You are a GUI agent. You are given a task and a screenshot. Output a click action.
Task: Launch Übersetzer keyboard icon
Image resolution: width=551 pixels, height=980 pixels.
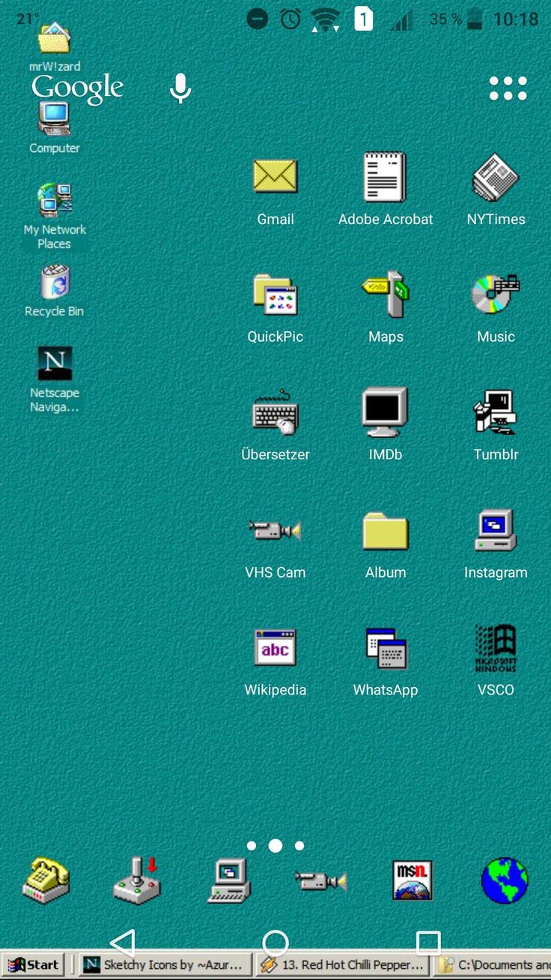click(275, 412)
